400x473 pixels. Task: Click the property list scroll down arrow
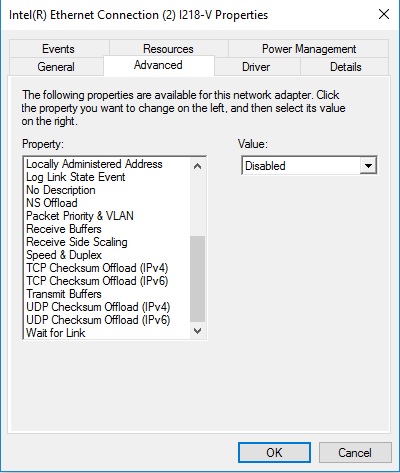click(197, 331)
